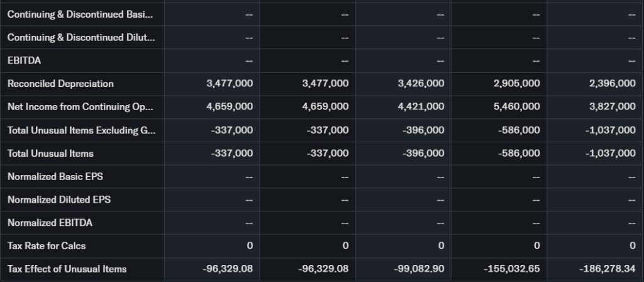Click the Continuing & Discontinued Dilut... row label

point(80,38)
